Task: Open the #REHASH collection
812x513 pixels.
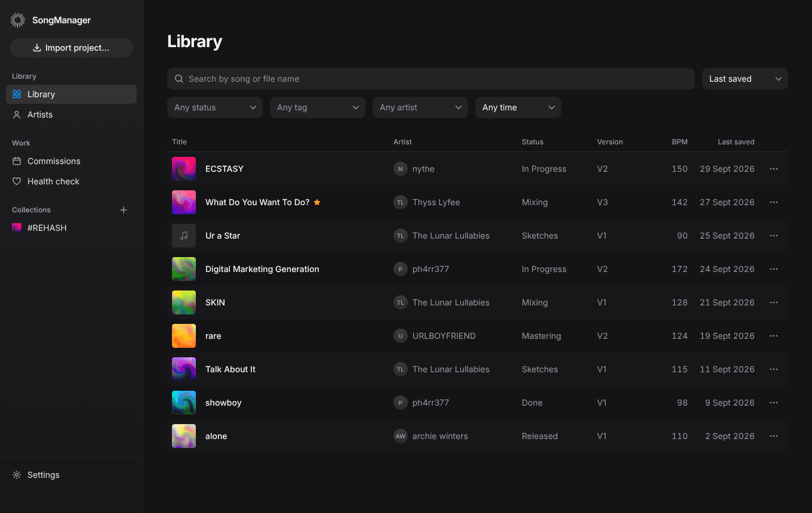Action: click(71, 228)
